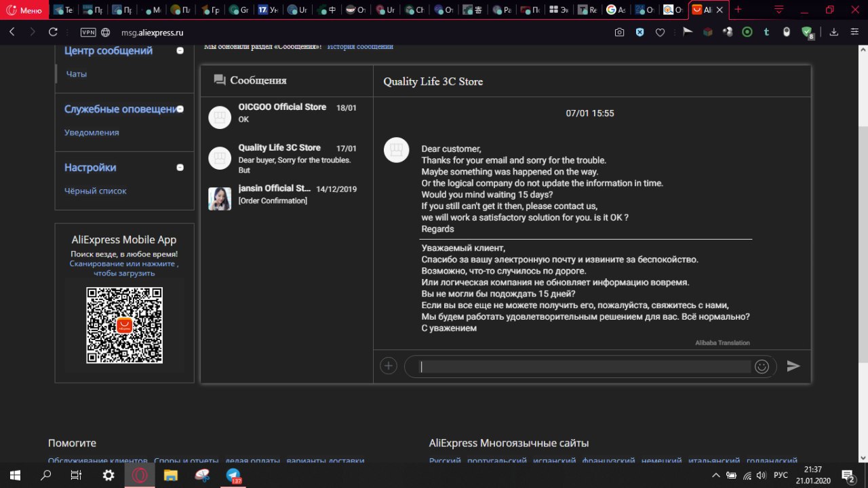
Task: Collapse the Центр сообщений section
Action: point(180,50)
